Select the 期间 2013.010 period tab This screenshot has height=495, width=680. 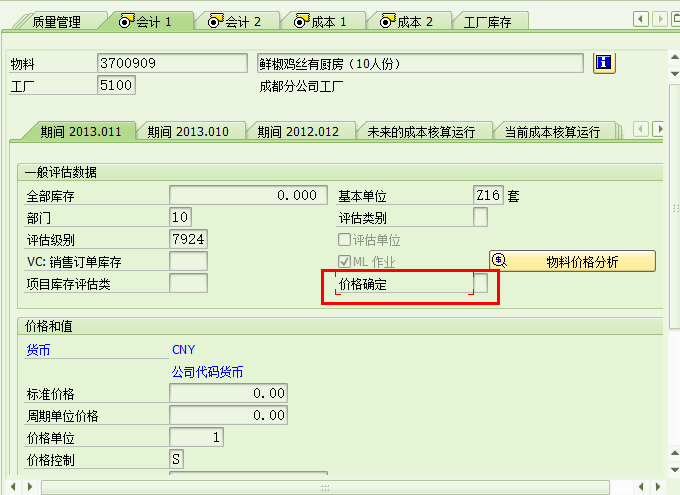click(188, 131)
